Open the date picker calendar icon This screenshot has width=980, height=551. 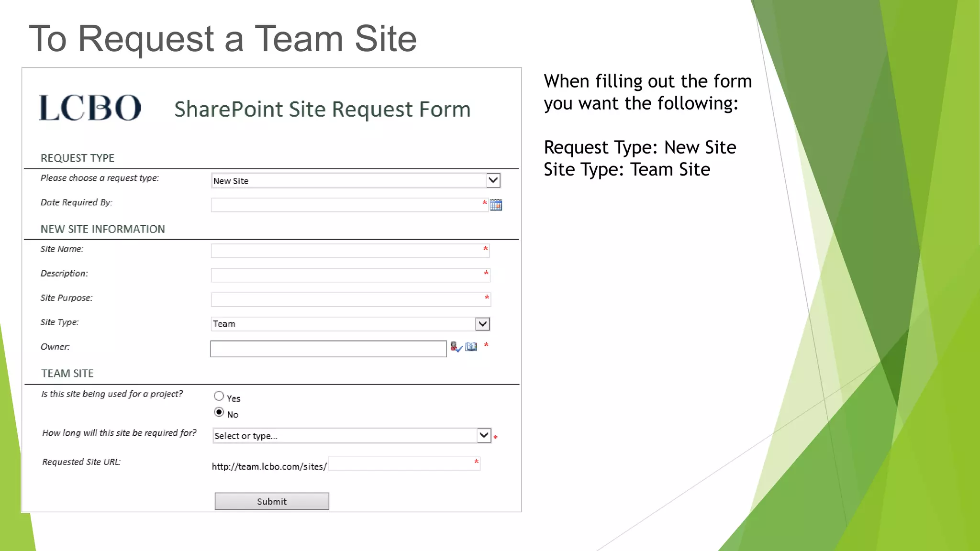[x=496, y=205]
